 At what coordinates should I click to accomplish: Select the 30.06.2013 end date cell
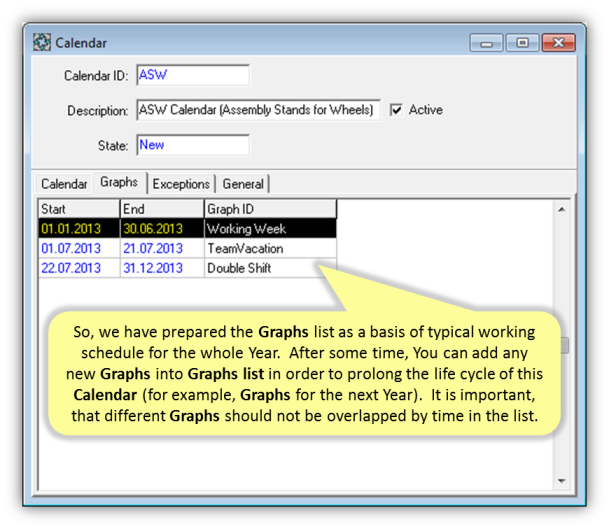pos(162,228)
